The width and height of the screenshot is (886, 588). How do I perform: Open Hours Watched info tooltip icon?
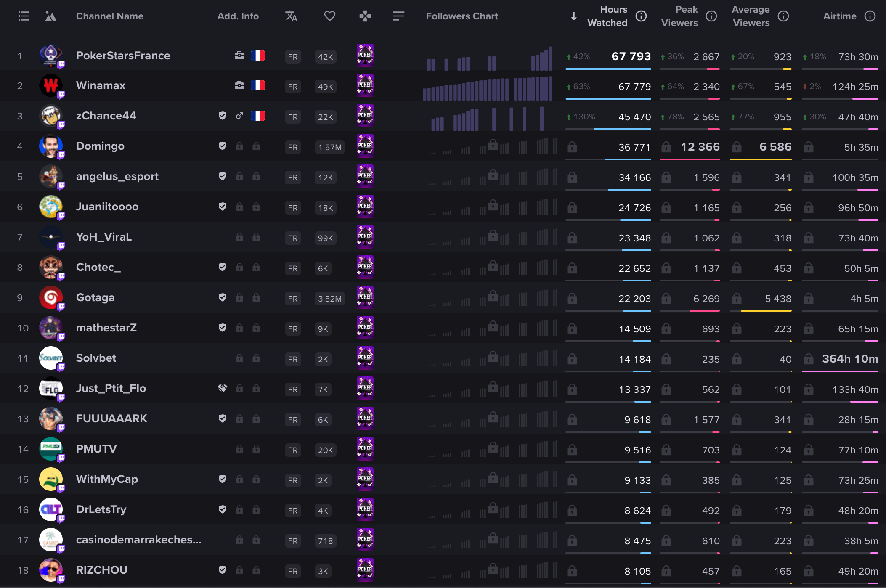click(x=641, y=16)
